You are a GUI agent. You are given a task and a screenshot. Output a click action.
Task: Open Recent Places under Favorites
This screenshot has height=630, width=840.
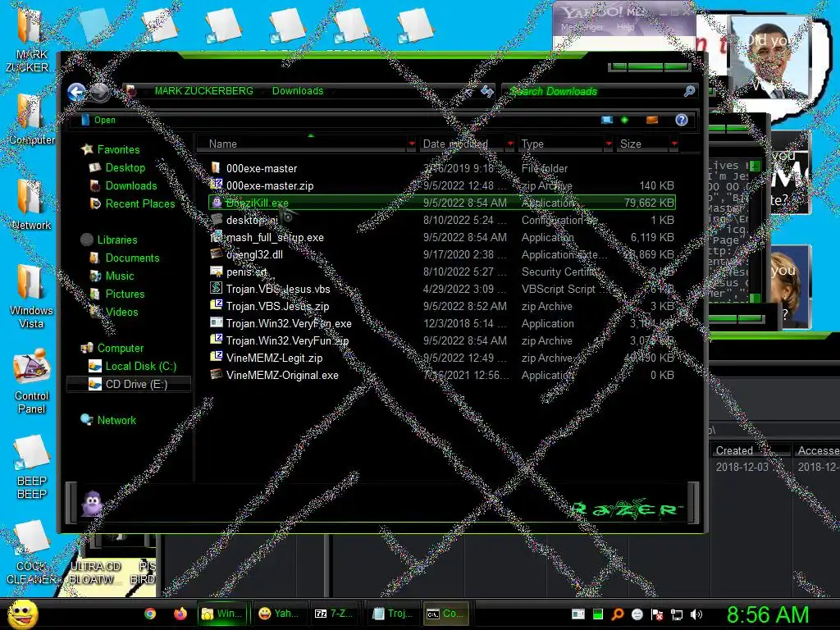point(140,203)
